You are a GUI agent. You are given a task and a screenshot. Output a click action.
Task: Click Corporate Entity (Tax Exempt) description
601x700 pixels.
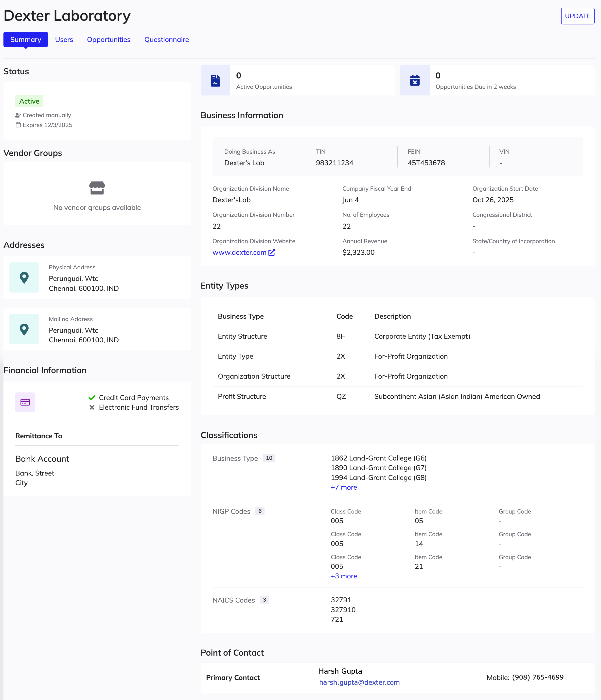click(x=422, y=336)
